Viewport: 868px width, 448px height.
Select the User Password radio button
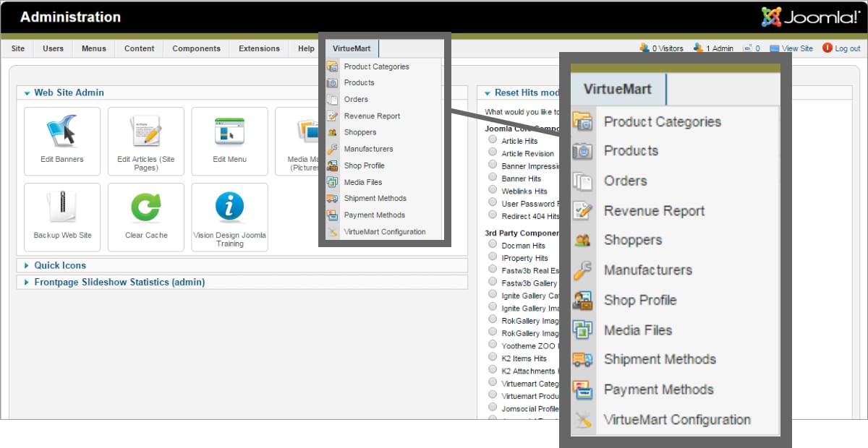pyautogui.click(x=493, y=203)
